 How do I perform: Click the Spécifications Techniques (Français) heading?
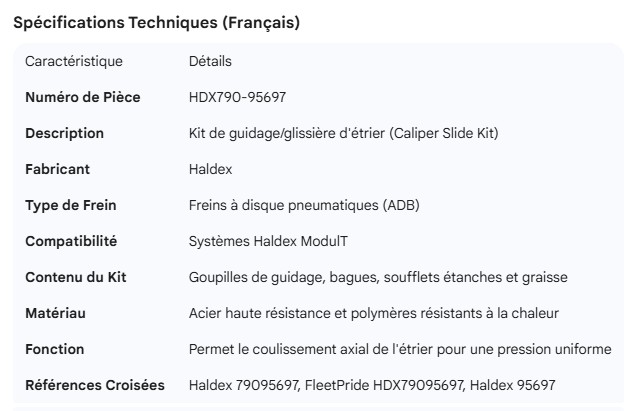point(155,23)
